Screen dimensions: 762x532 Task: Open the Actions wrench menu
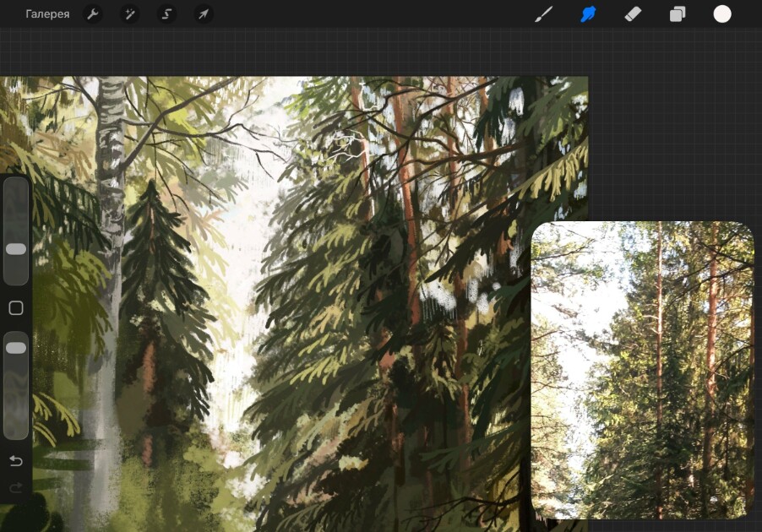coord(92,14)
